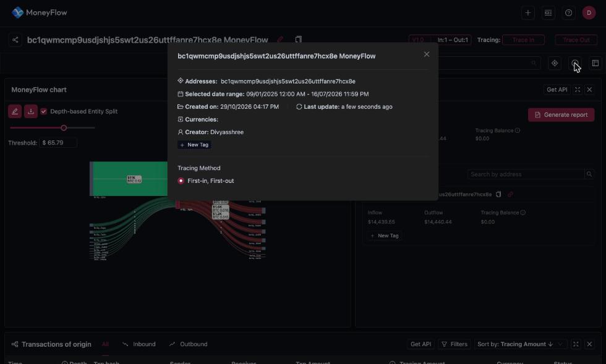The width and height of the screenshot is (606, 364).
Task: Click the Trace In button
Action: pyautogui.click(x=523, y=40)
